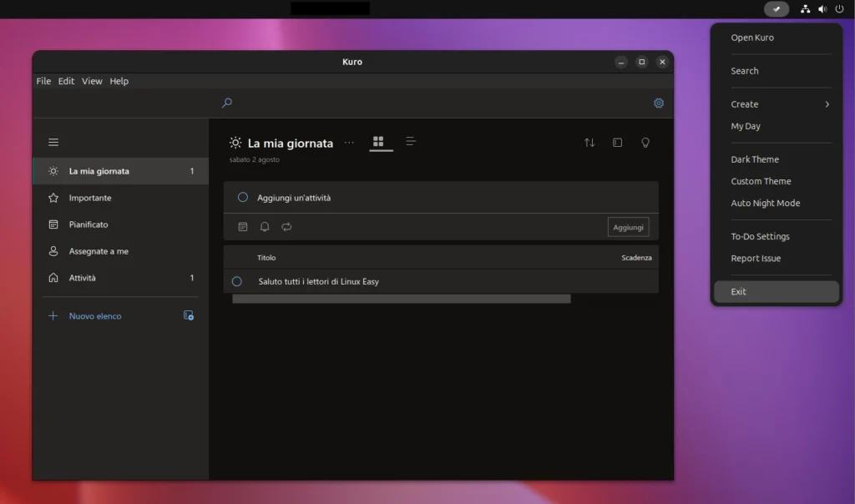Expand the Create submenu arrow
The width and height of the screenshot is (855, 504).
(x=827, y=104)
